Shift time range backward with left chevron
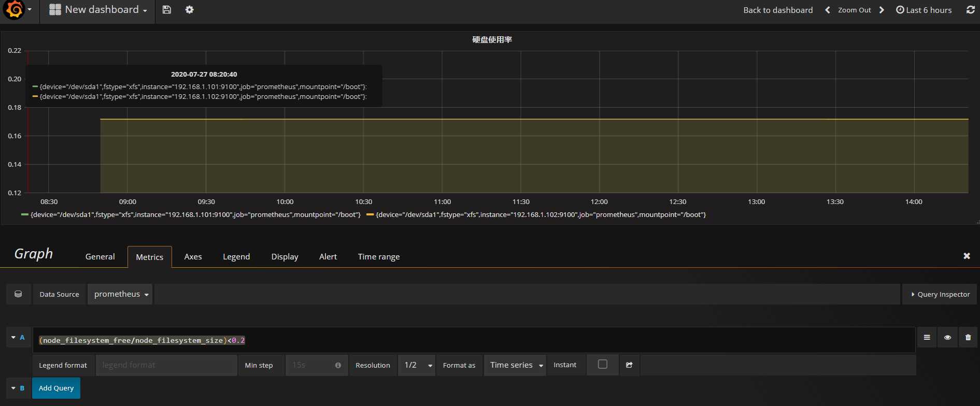Viewport: 980px width, 406px height. (x=828, y=10)
